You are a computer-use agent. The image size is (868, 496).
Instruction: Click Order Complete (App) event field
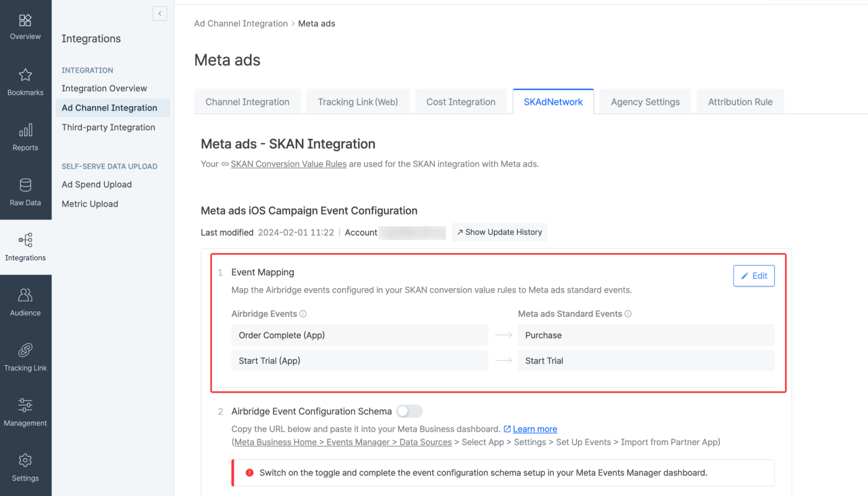[x=360, y=335]
